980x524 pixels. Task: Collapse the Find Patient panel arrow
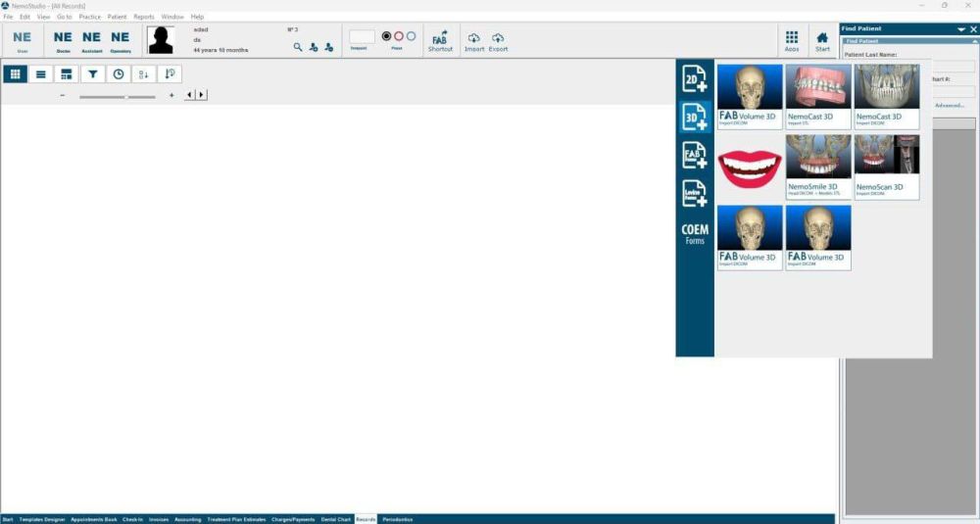tap(961, 29)
